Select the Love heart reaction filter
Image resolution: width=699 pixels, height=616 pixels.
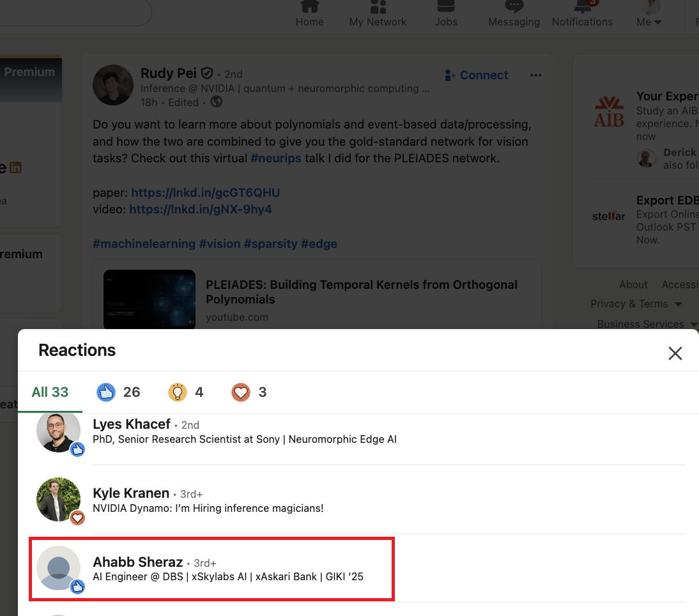click(241, 392)
